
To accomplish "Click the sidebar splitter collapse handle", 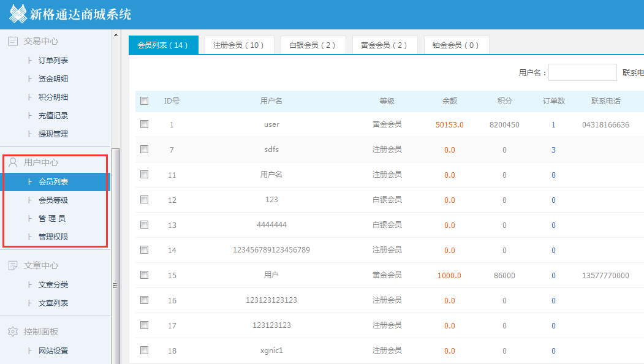I will (x=115, y=285).
